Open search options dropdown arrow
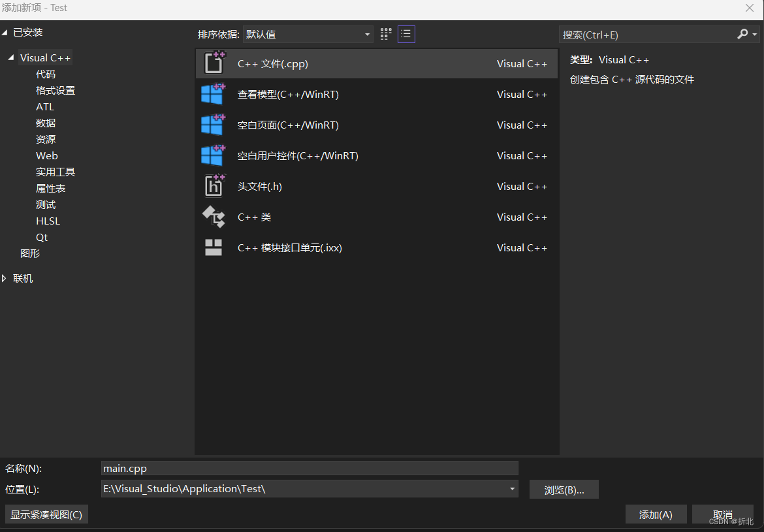 coord(755,35)
